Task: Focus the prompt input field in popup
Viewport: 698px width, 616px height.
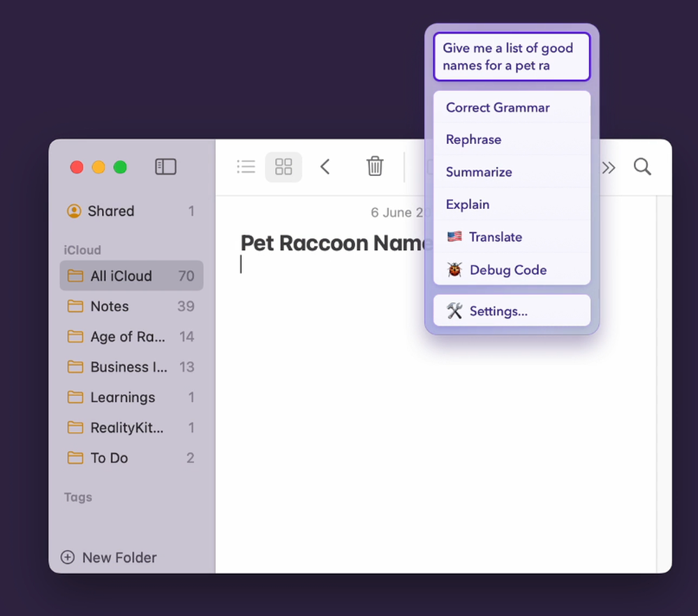Action: click(x=512, y=57)
